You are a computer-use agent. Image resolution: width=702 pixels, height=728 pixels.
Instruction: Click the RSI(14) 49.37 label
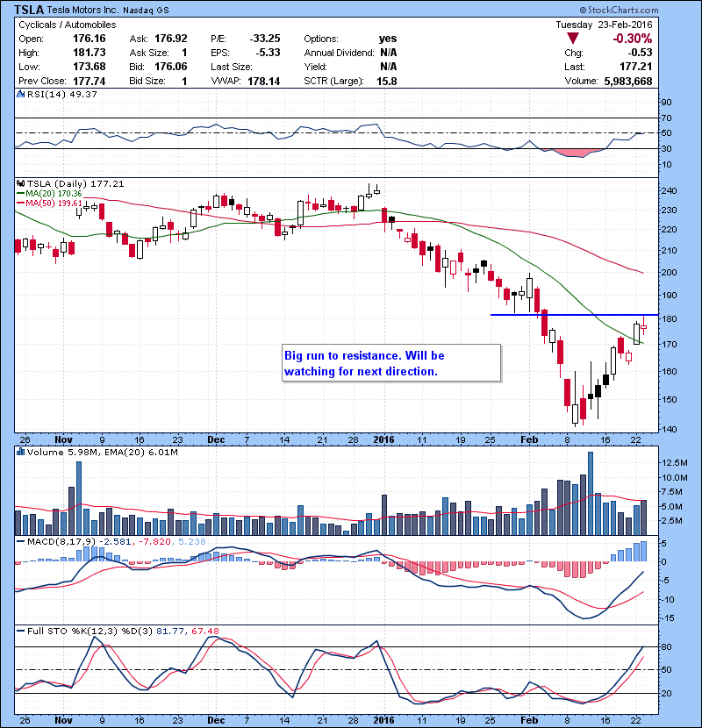click(62, 94)
